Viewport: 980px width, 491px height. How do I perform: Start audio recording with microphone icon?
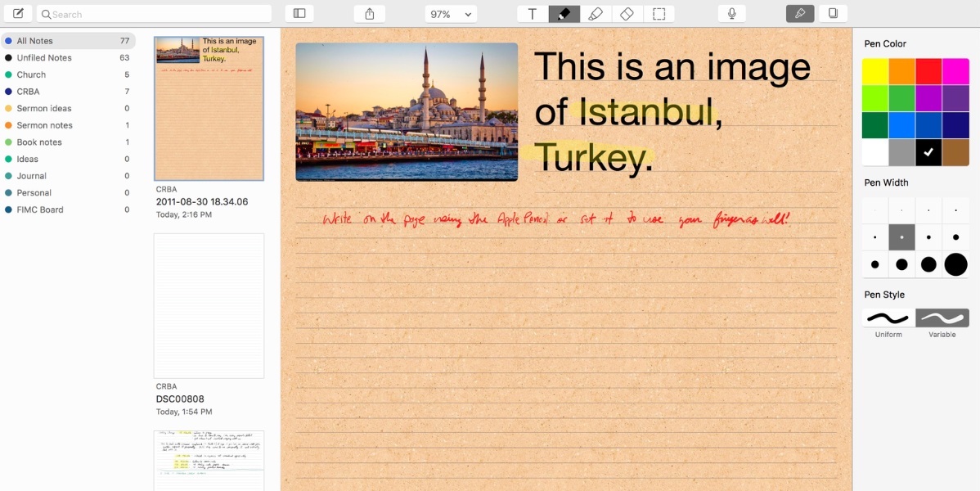pyautogui.click(x=731, y=14)
